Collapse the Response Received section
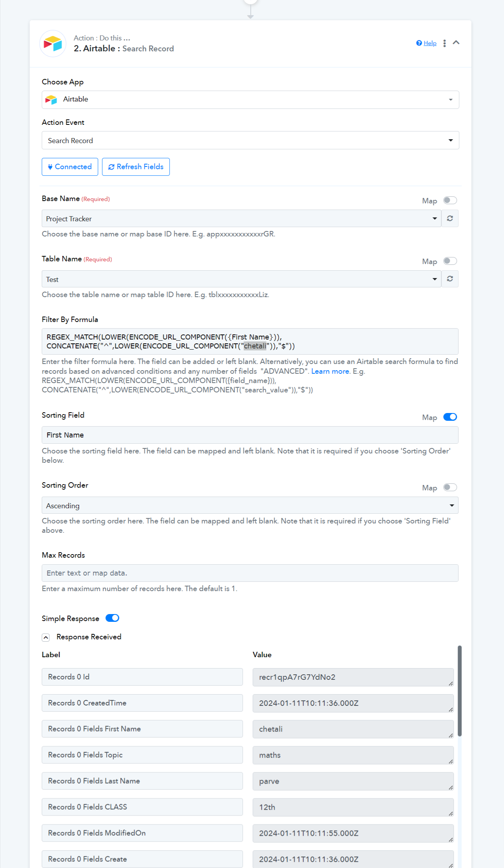This screenshot has width=504, height=868. 46,637
